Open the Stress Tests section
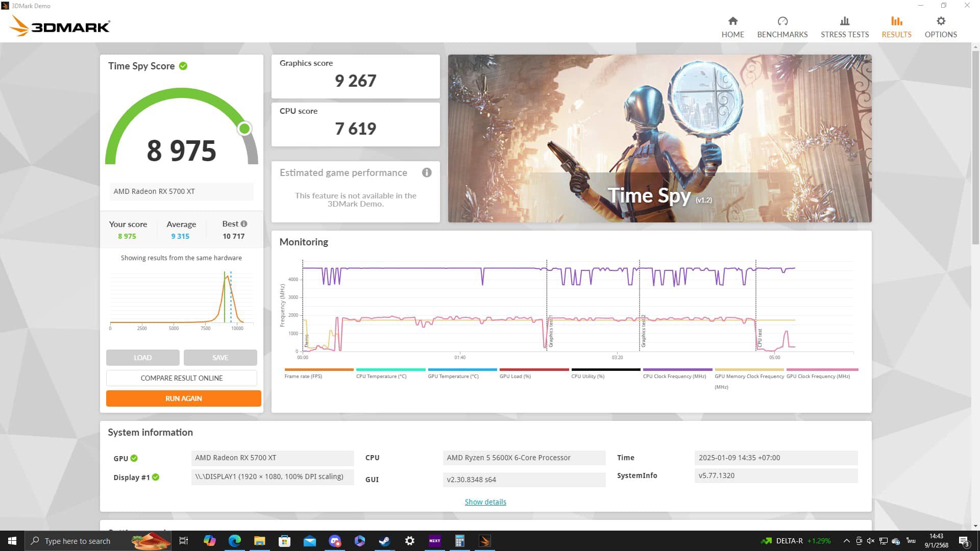 844,27
